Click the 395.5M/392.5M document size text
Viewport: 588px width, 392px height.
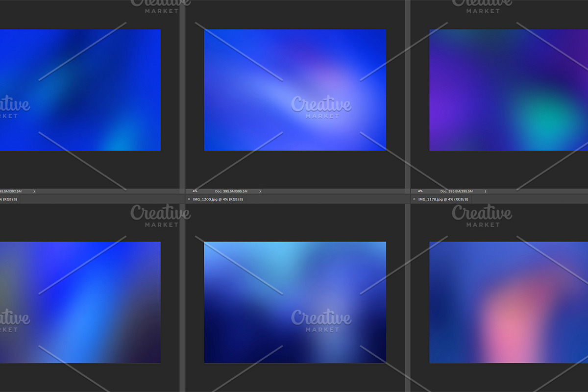point(11,191)
